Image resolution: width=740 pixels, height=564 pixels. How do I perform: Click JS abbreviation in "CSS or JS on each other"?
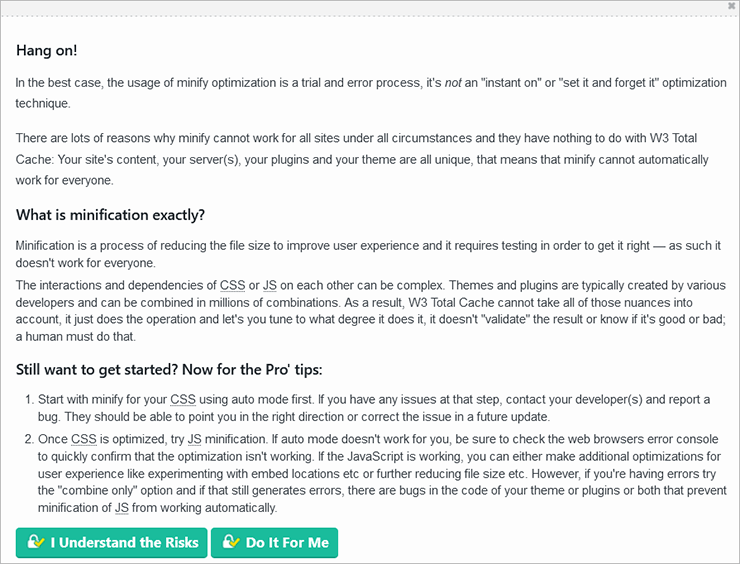pyautogui.click(x=269, y=284)
